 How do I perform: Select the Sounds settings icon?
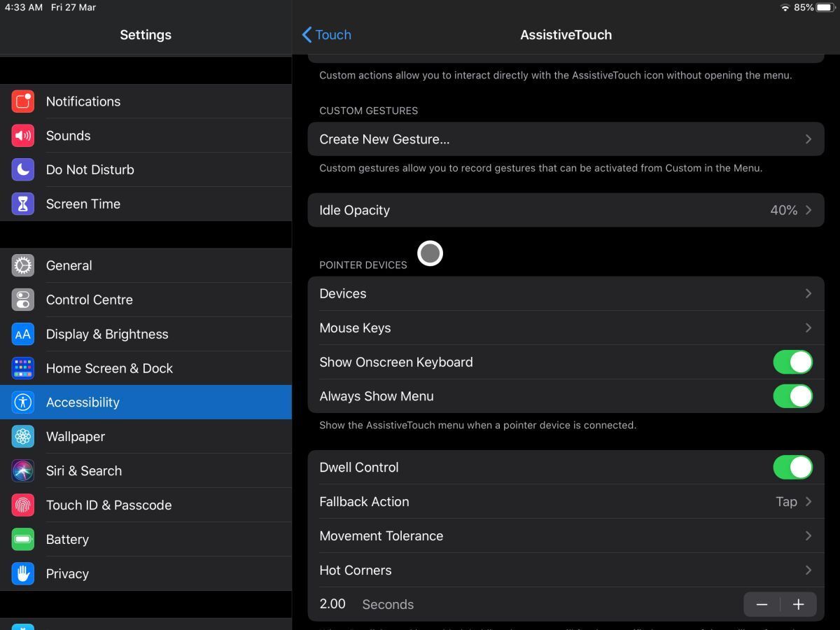22,135
